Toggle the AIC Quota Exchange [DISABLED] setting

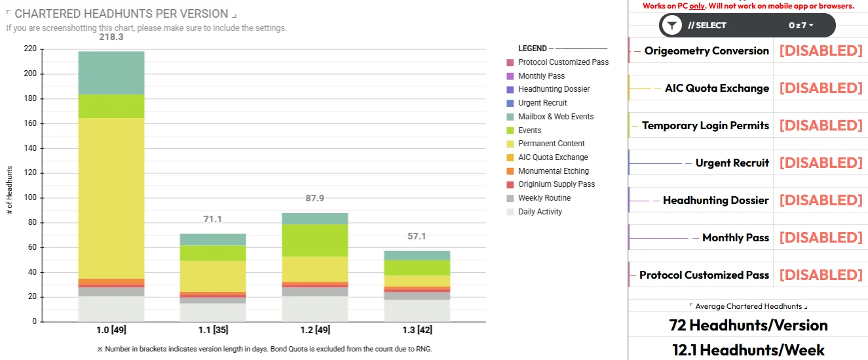(820, 88)
